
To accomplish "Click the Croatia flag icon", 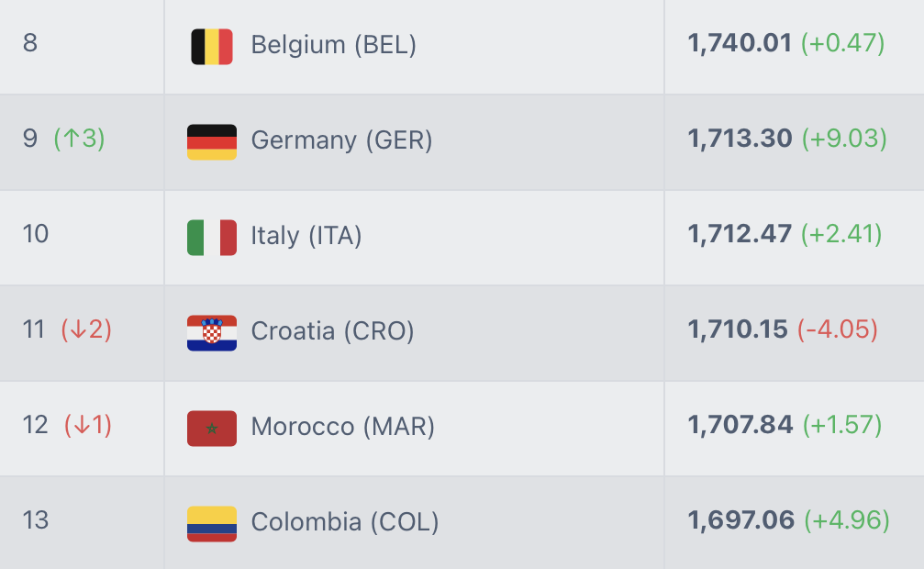I will tap(211, 332).
